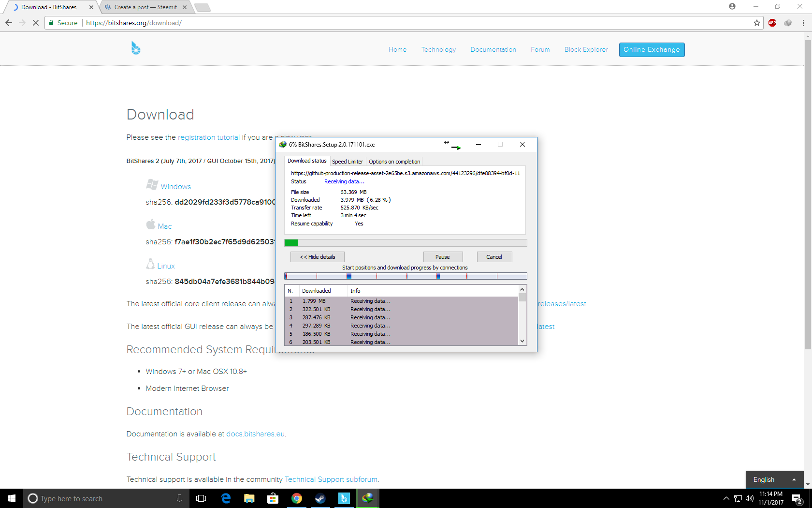Open the Speed Limiter tab

pyautogui.click(x=348, y=162)
